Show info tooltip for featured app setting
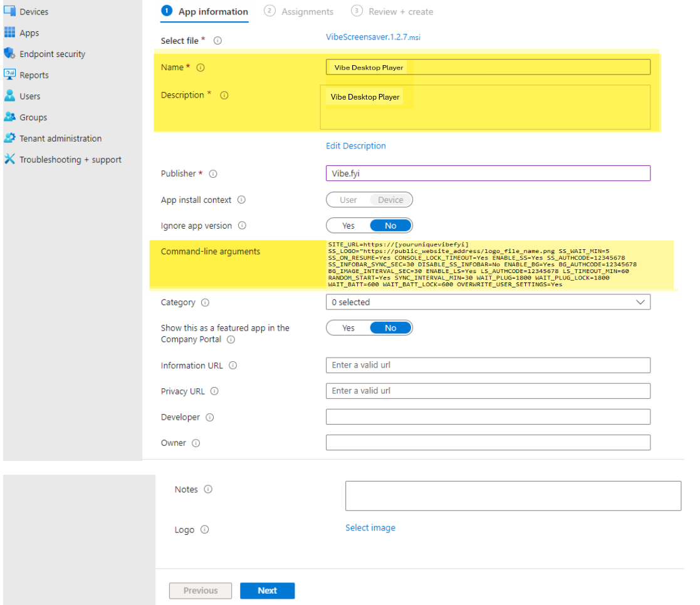Viewport: 700px width, 605px height. coord(231,339)
